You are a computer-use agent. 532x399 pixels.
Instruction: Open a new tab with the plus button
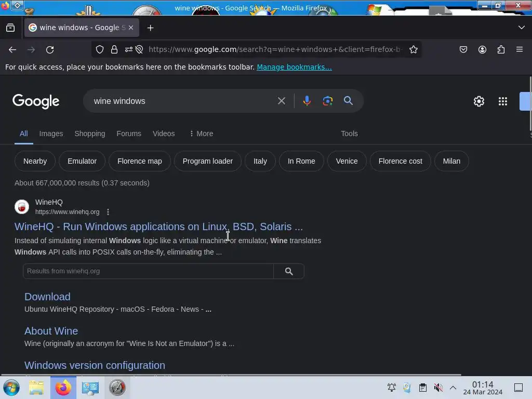click(150, 28)
